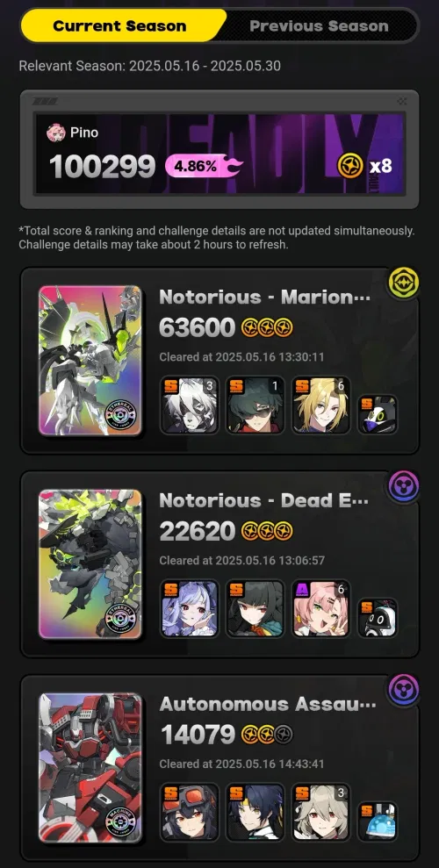This screenshot has width=439, height=868.
Task: Select the purple-haired agent in Dead End team
Action: [x=190, y=608]
